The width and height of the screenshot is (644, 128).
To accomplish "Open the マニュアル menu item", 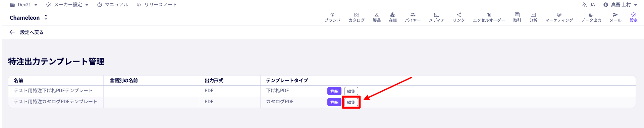I will pos(113,5).
